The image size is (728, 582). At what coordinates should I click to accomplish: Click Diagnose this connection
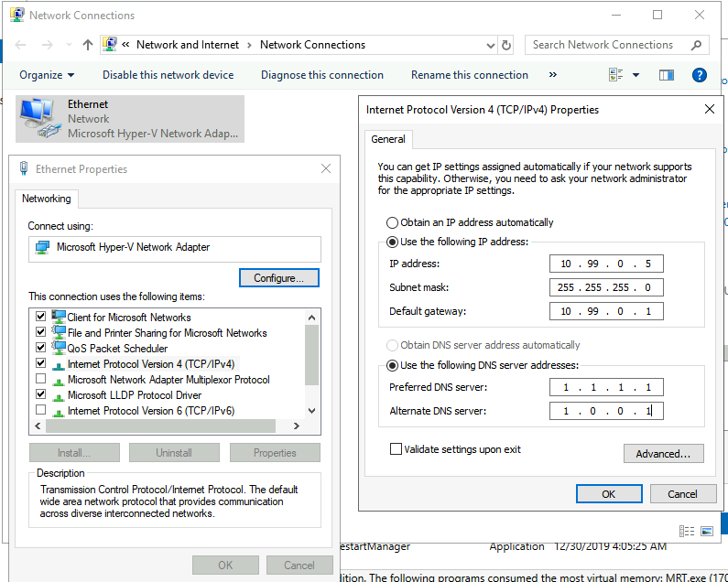pyautogui.click(x=321, y=75)
